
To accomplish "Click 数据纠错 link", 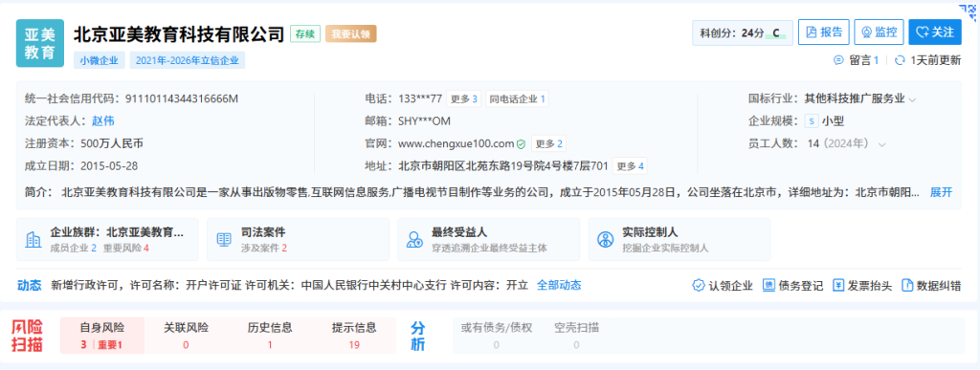I will 931,286.
